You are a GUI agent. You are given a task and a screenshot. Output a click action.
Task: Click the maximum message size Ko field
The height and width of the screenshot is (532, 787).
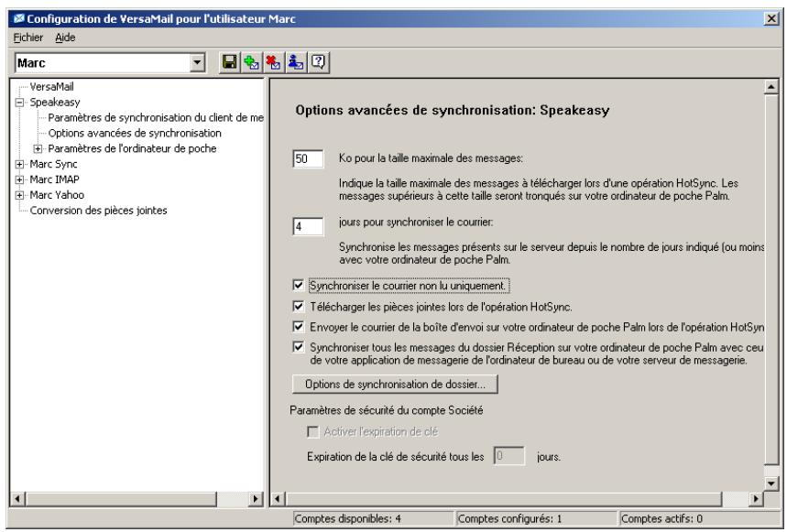pos(308,159)
